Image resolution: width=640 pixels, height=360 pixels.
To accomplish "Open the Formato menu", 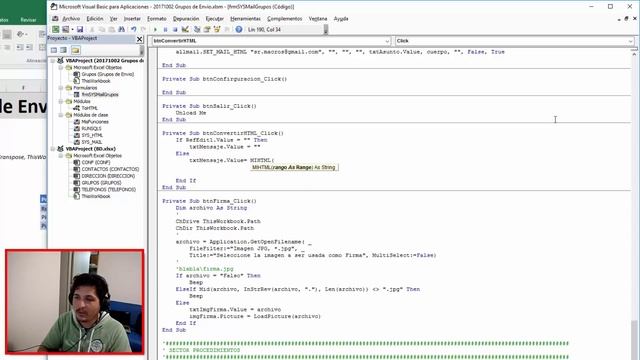I will (x=157, y=19).
